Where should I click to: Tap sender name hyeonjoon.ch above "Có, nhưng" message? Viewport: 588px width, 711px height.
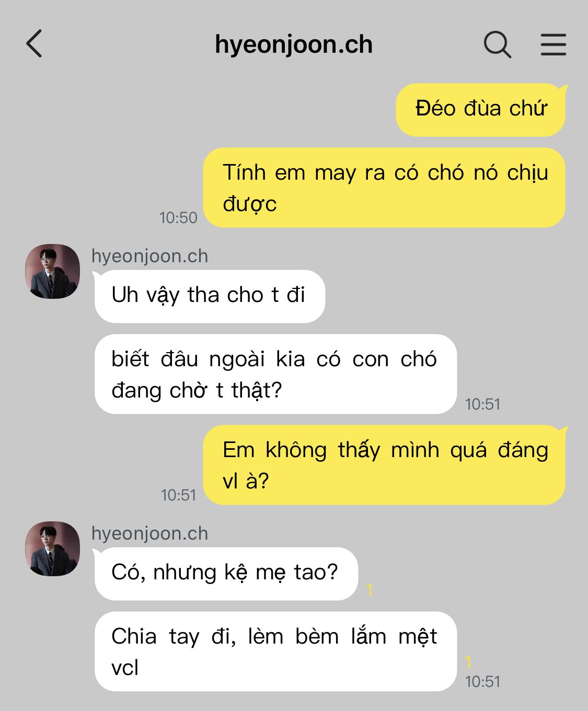(149, 533)
